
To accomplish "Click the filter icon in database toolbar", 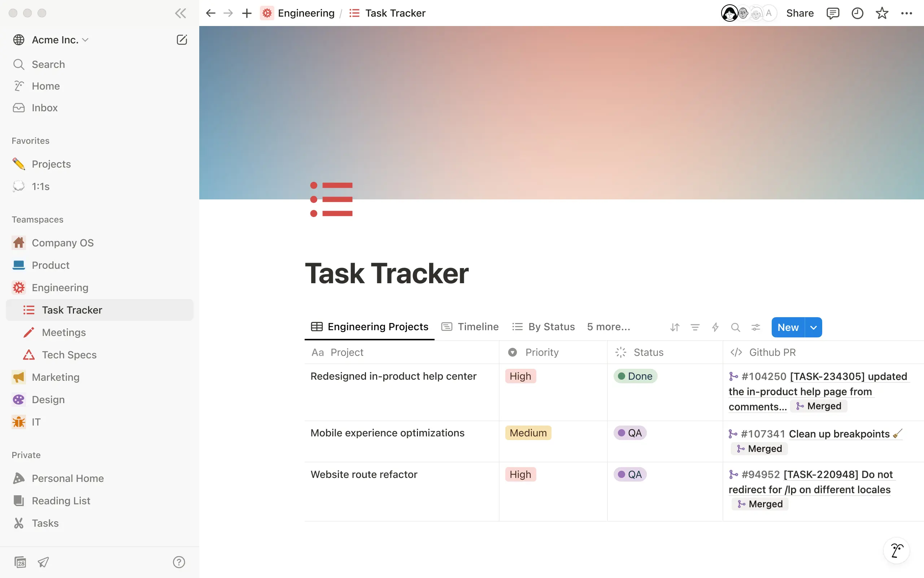I will coord(695,327).
